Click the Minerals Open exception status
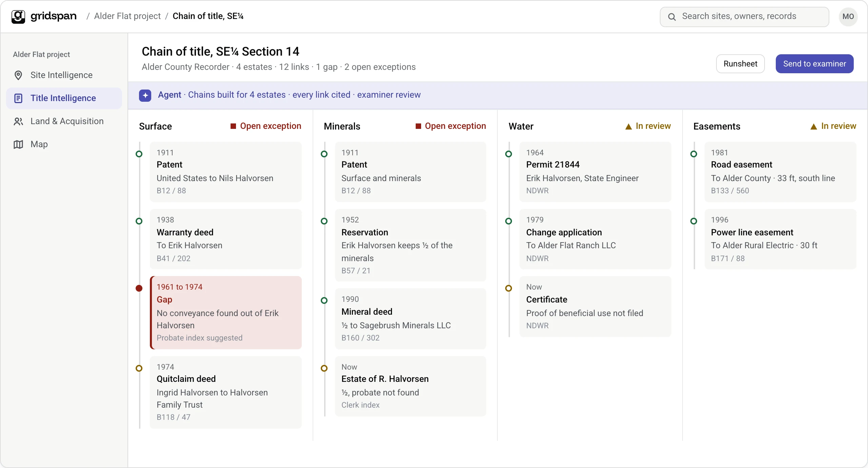868x468 pixels. [x=451, y=126]
